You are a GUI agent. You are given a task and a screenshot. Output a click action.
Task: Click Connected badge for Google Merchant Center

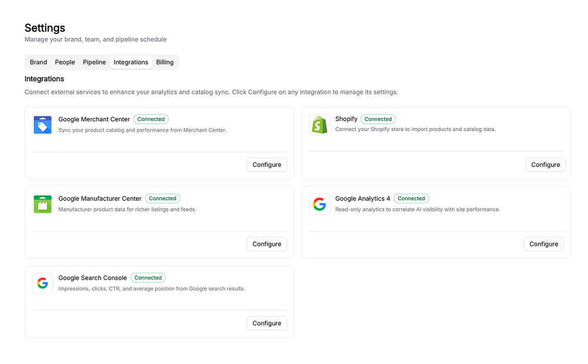pyautogui.click(x=151, y=119)
